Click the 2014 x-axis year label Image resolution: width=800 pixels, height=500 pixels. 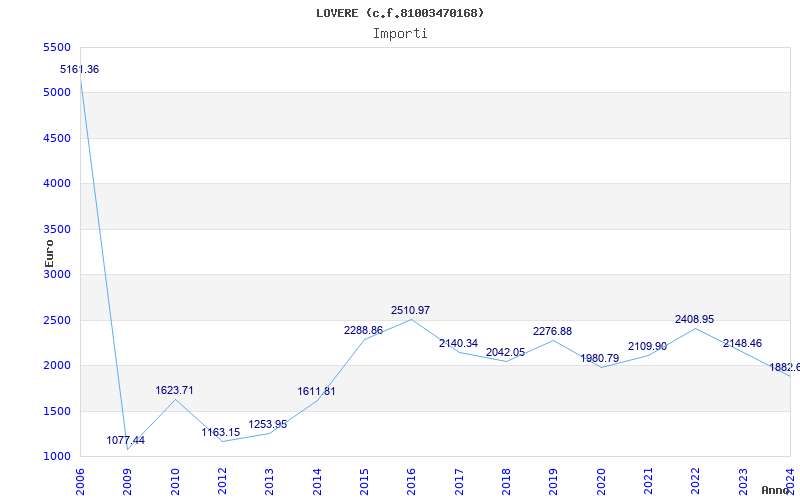317,482
